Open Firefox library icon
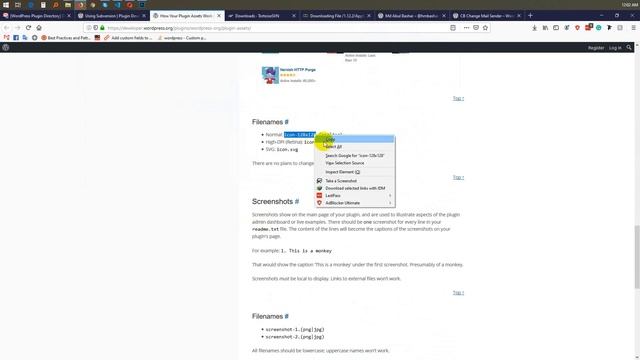The width and height of the screenshot is (640, 360). 545,28
